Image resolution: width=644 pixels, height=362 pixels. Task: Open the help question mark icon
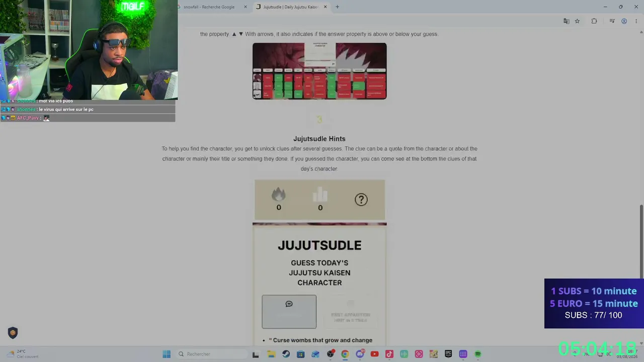click(361, 200)
